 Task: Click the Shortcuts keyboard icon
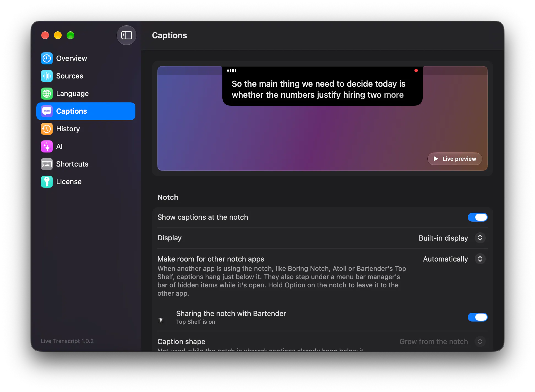point(47,164)
